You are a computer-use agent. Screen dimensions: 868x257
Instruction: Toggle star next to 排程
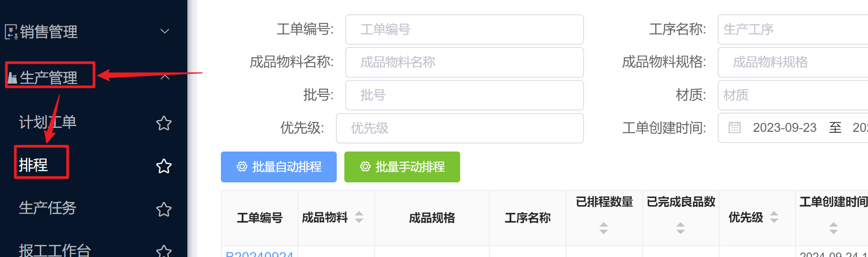point(164,166)
